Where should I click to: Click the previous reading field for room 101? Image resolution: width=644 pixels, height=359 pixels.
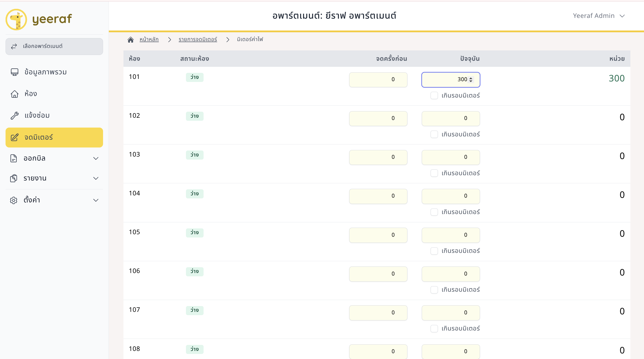tap(378, 80)
